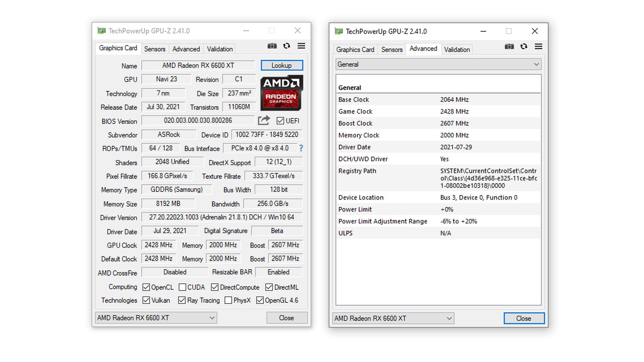Click the BIOS Version text field
The height and width of the screenshot is (362, 644).
point(198,121)
